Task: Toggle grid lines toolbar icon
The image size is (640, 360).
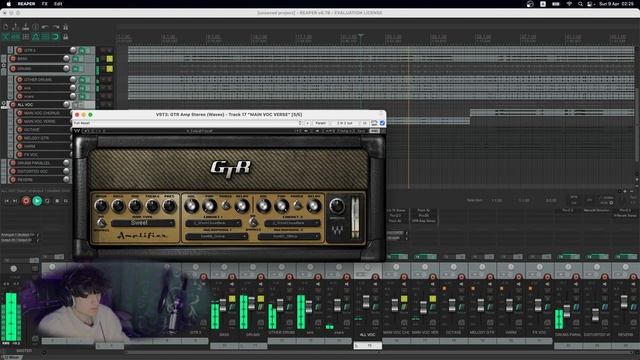Action: (45, 37)
